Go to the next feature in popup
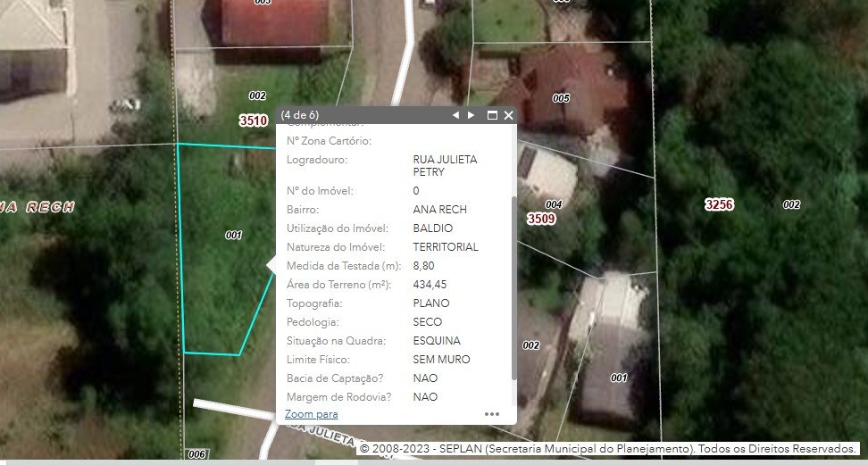 click(472, 115)
